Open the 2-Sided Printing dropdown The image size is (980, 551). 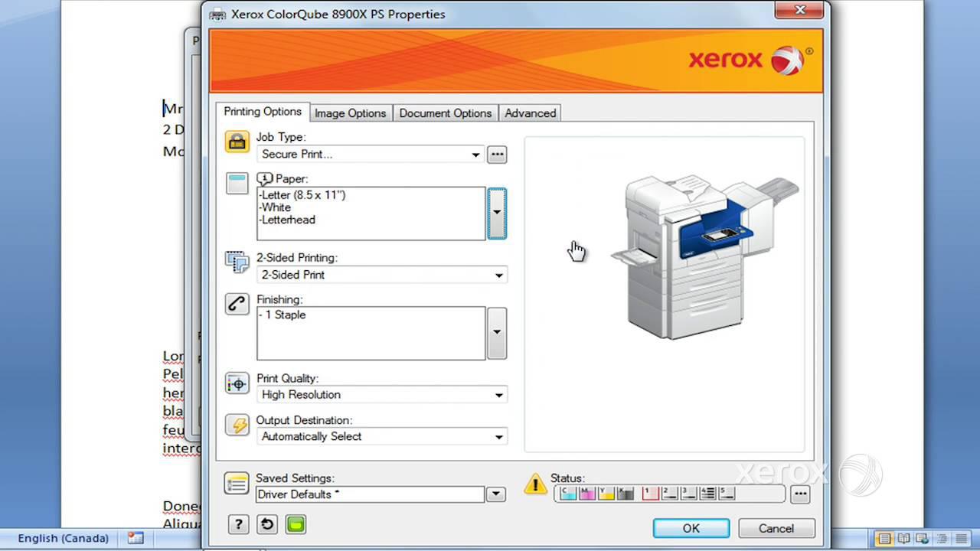point(381,275)
